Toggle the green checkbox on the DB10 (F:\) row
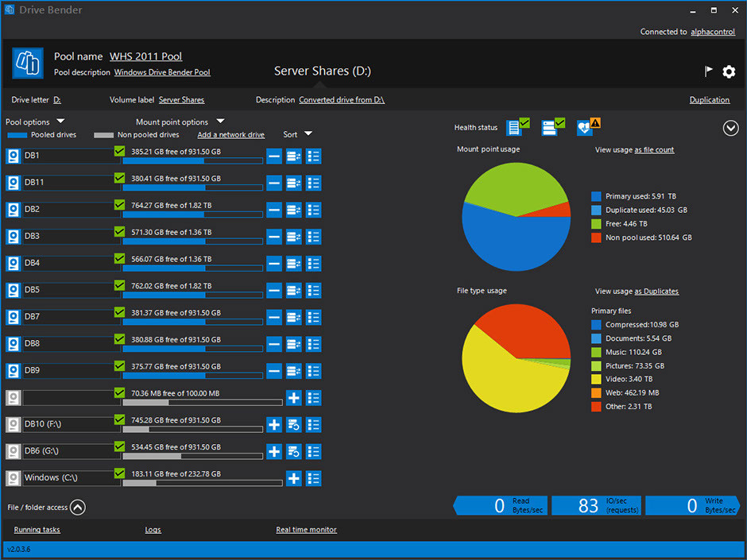The width and height of the screenshot is (747, 560). (x=119, y=419)
